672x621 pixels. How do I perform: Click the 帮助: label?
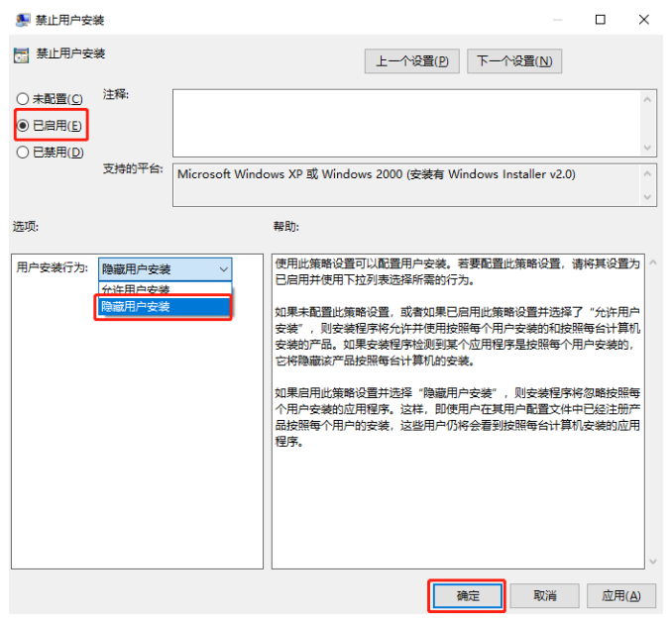(x=286, y=226)
